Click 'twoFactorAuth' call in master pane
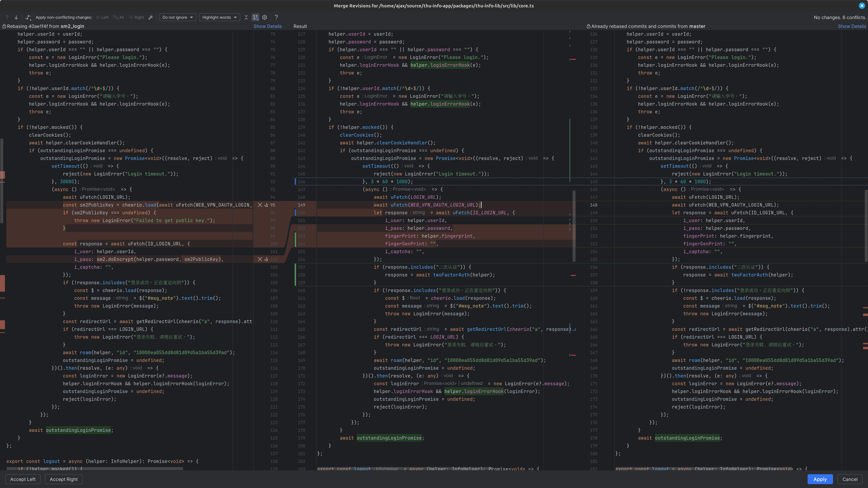Viewport: 868px width, 488px height. (x=750, y=275)
